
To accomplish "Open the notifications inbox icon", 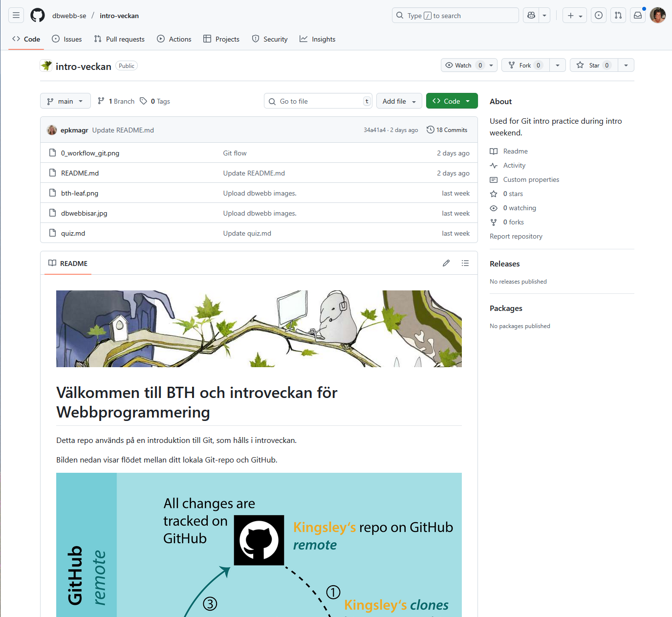I will click(638, 15).
